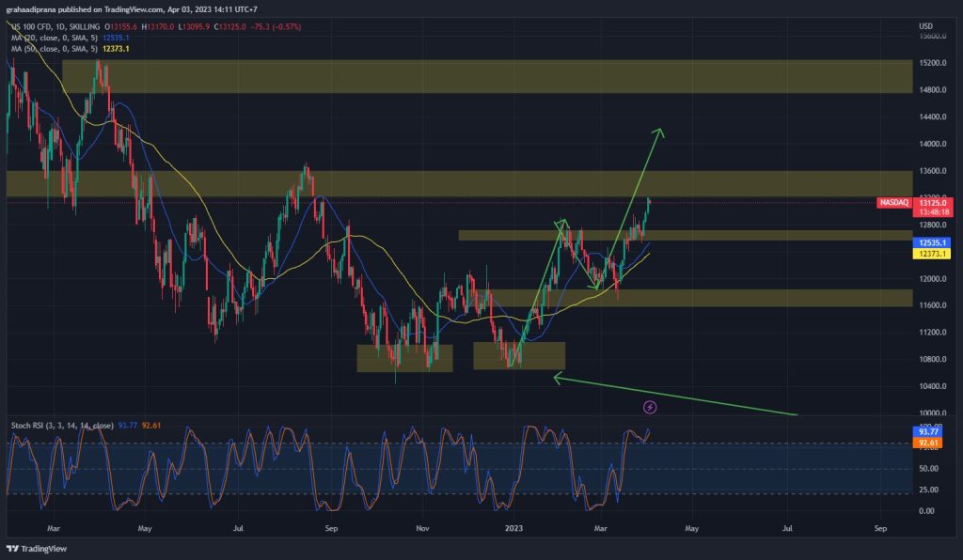
Task: Select the 'Stoch RSI (3, 3, 14, 14, close)' legend
Action: pos(62,425)
